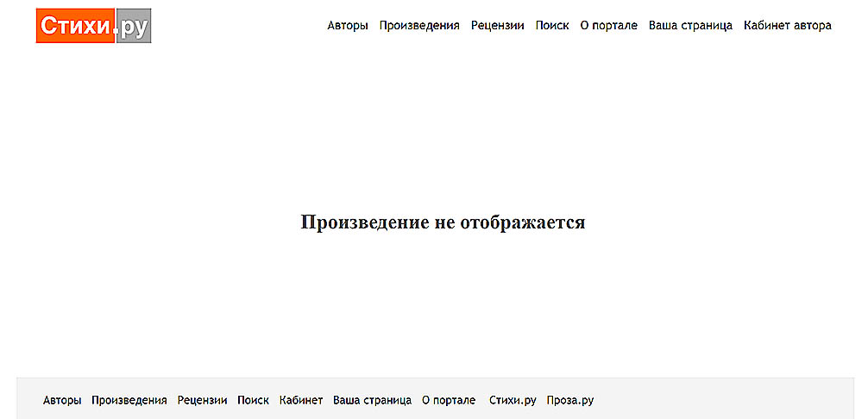This screenshot has width=868, height=419.
Task: Open Поиск in the top navigation
Action: coord(552,25)
